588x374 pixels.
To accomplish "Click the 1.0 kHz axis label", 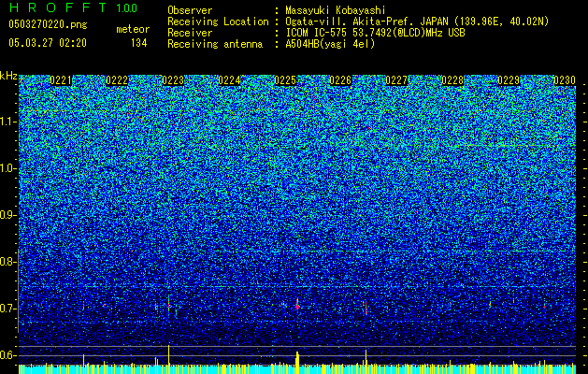I will pyautogui.click(x=7, y=168).
